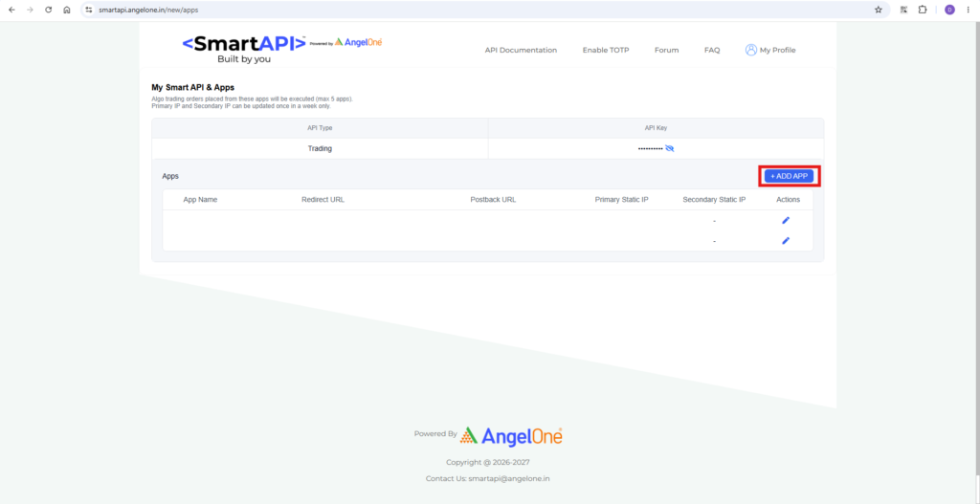The height and width of the screenshot is (504, 980).
Task: Click the Secondary Static IP header
Action: 714,200
